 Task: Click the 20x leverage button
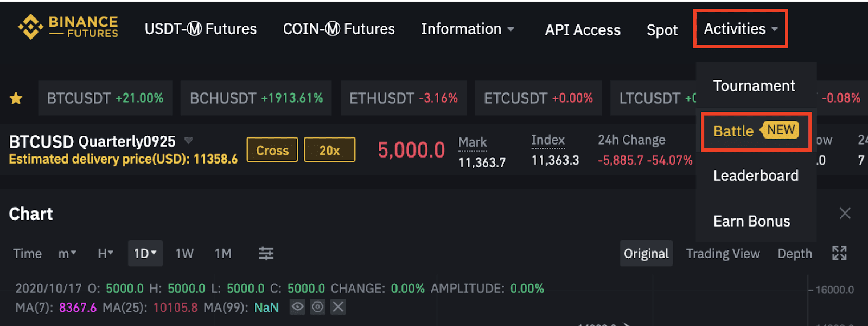pos(329,150)
